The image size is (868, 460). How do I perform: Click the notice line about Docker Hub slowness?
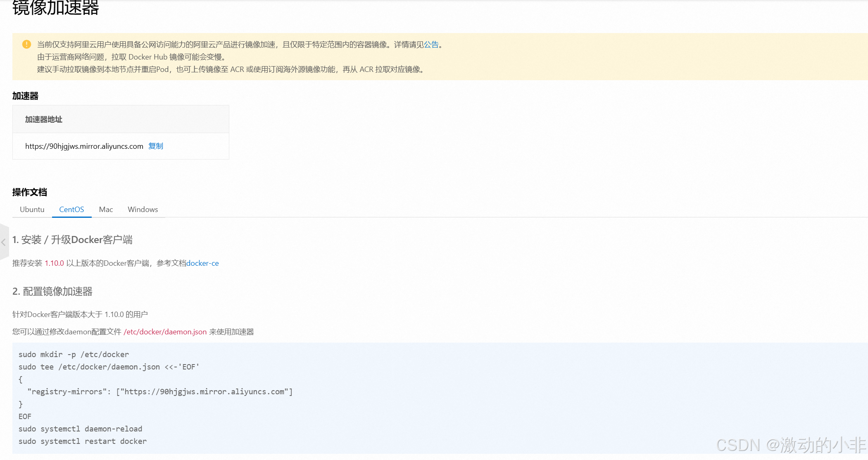pos(131,57)
